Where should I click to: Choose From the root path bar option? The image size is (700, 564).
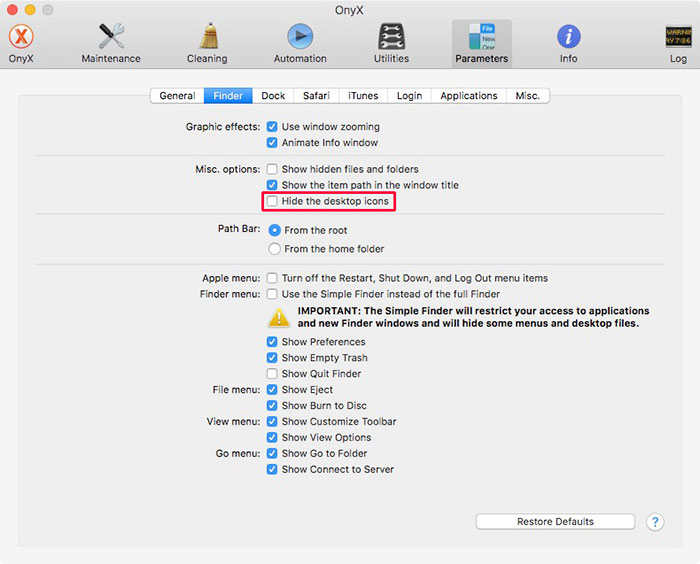pyautogui.click(x=275, y=231)
